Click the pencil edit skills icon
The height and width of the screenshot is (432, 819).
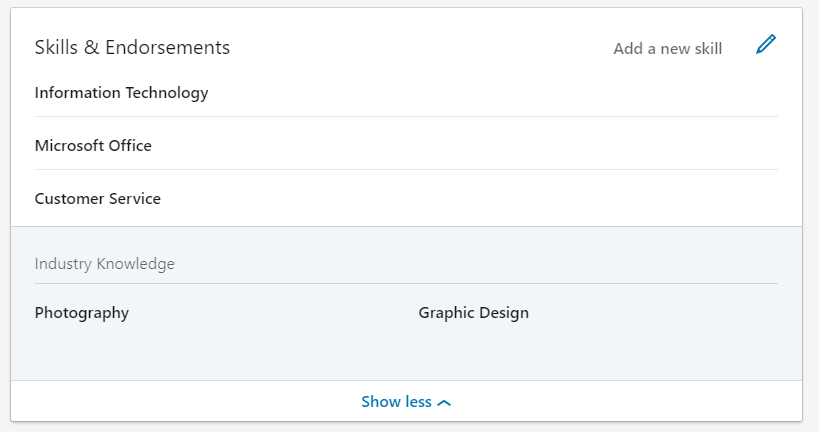click(766, 44)
